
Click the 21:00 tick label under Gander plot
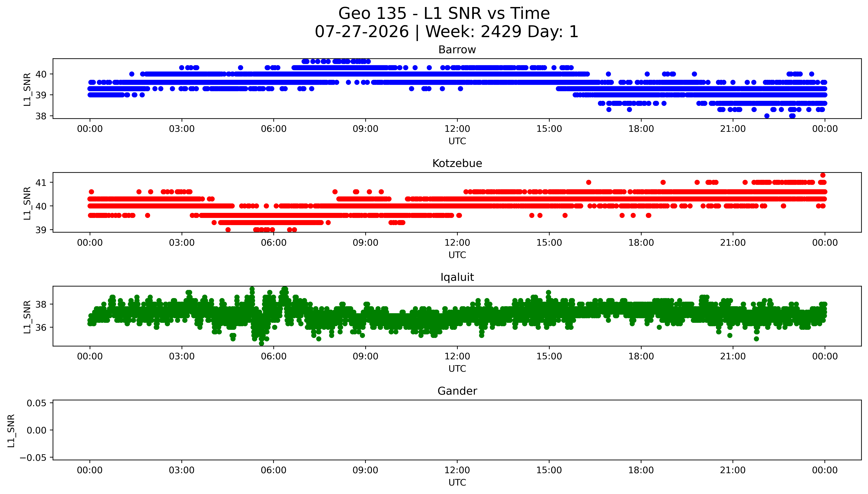733,470
